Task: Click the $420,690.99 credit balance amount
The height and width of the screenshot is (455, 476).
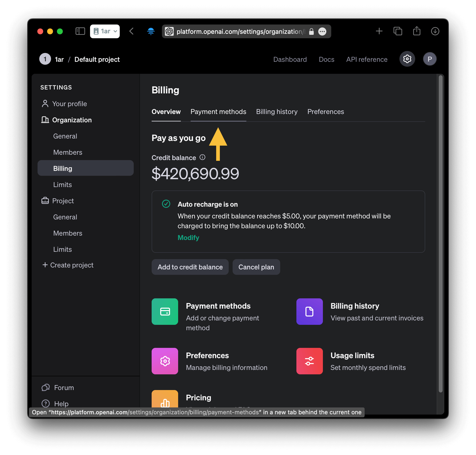Action: (x=195, y=173)
